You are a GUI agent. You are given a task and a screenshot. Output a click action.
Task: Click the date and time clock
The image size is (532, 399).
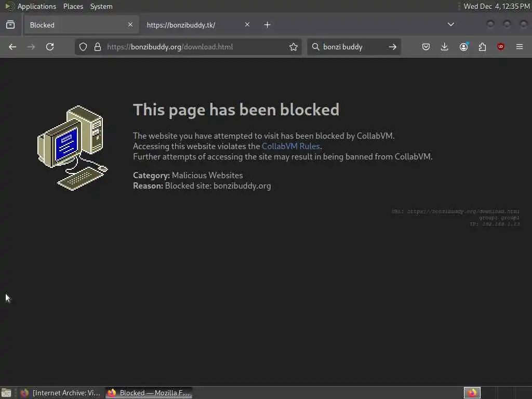coord(497,6)
